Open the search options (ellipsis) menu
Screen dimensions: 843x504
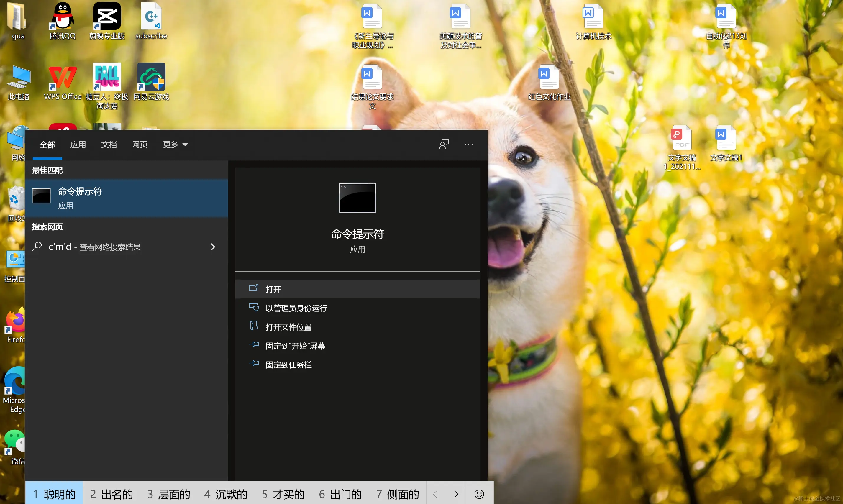pyautogui.click(x=468, y=144)
